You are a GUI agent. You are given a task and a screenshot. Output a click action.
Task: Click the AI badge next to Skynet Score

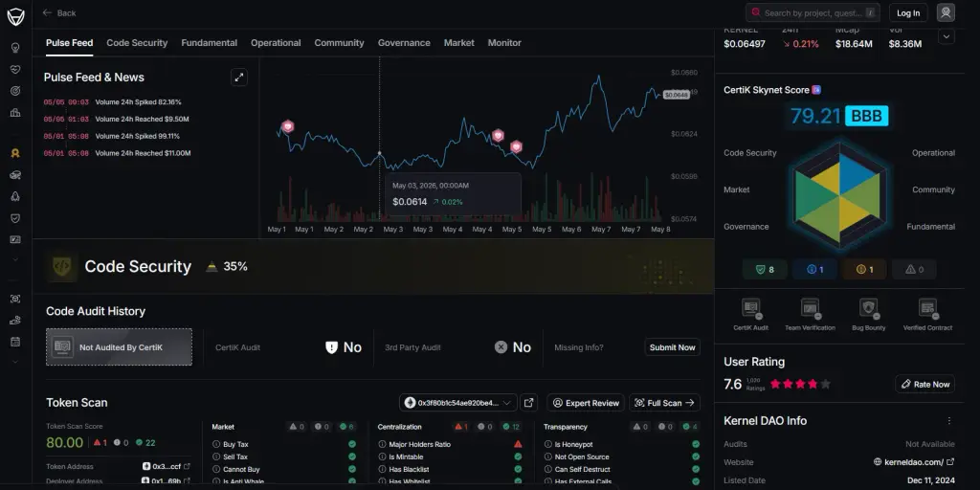pos(815,90)
